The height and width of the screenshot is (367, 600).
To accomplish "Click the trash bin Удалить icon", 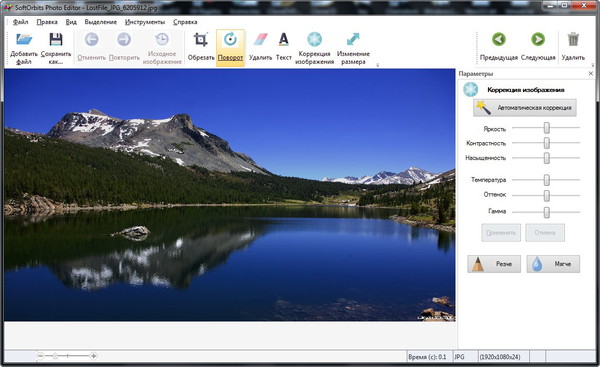I will [573, 39].
